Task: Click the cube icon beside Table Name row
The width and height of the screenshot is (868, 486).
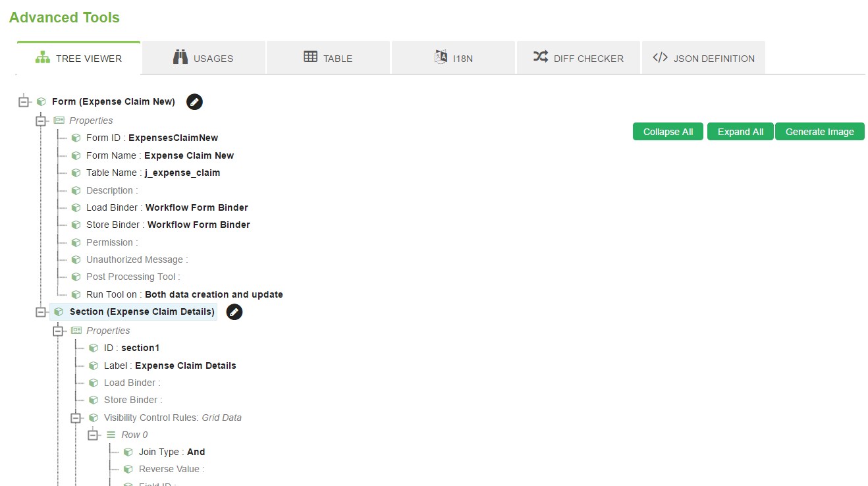Action: 76,173
